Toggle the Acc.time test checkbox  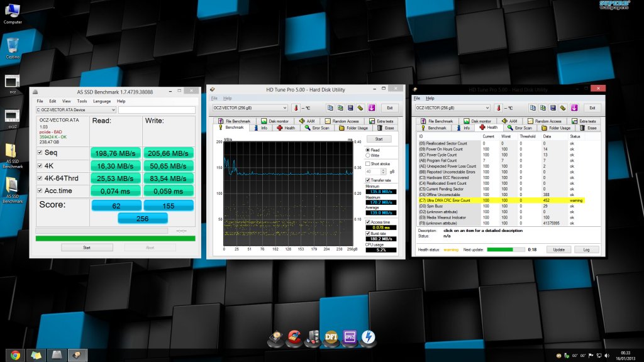(x=40, y=190)
